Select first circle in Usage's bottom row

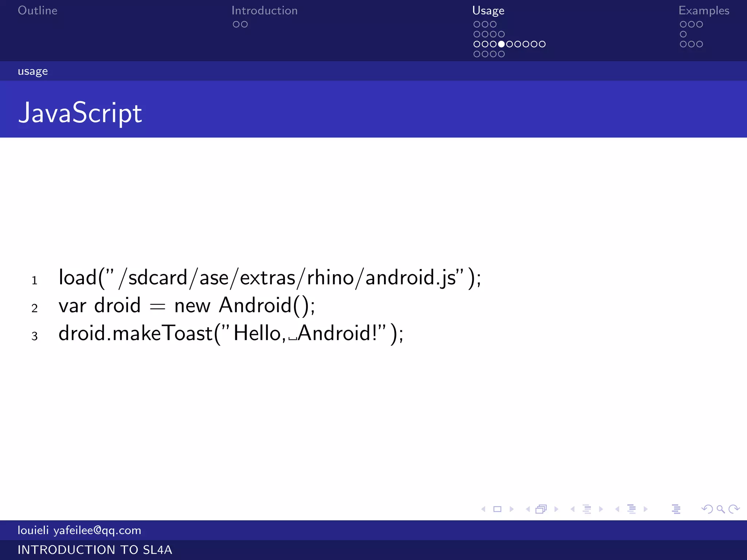click(x=477, y=54)
